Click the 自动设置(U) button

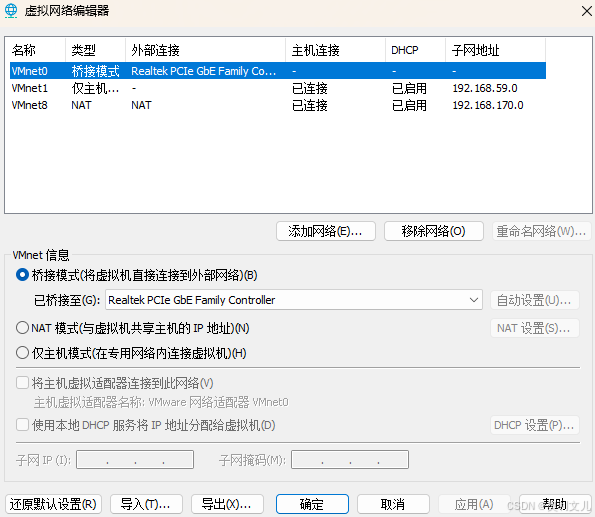tap(535, 300)
